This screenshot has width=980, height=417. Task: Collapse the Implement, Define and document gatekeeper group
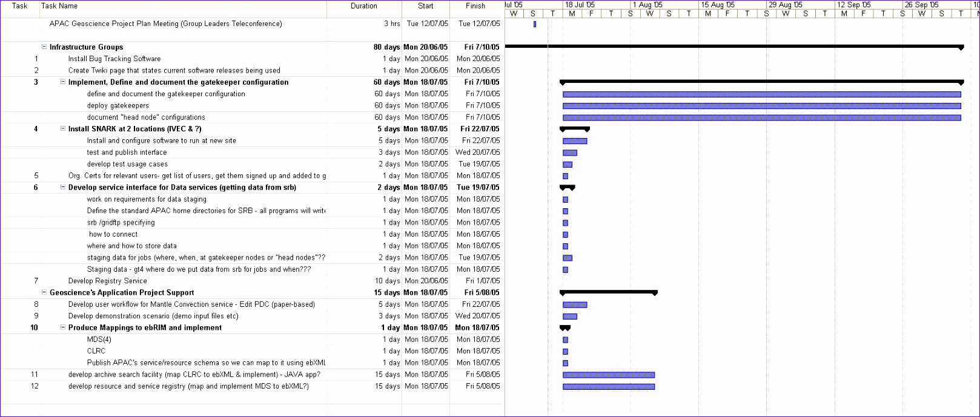63,82
